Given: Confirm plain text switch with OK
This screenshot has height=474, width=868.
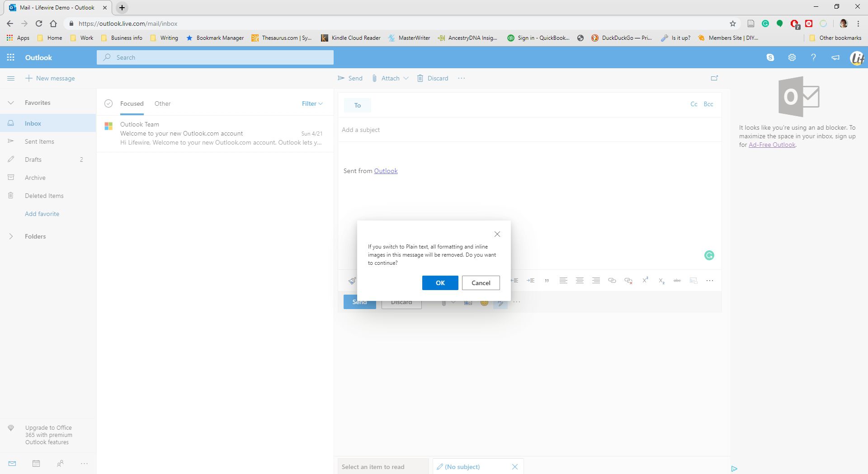Looking at the screenshot, I should [x=440, y=283].
